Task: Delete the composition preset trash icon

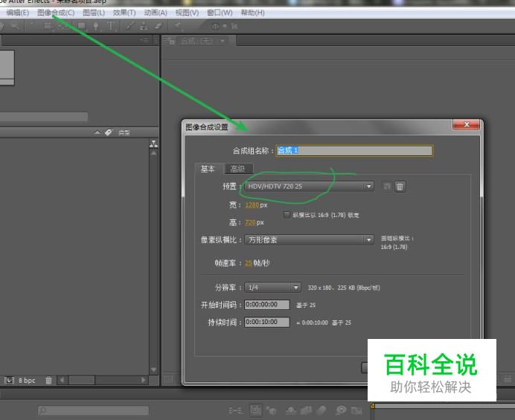Action: point(400,187)
